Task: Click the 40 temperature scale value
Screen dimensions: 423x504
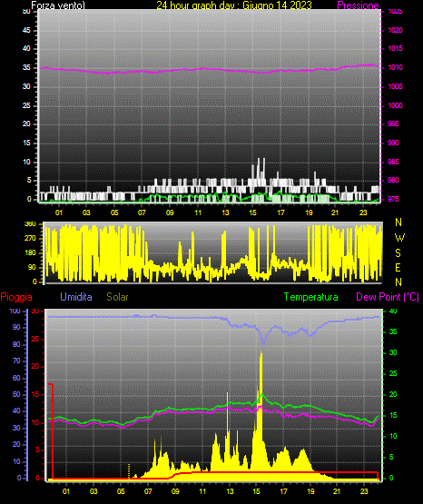Action: (393, 311)
